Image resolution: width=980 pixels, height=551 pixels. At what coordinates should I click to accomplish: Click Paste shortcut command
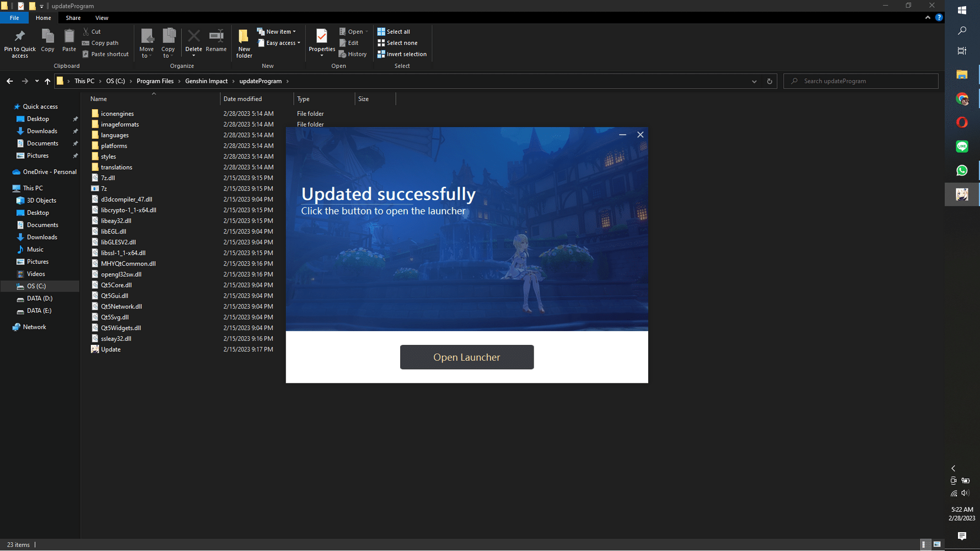[105, 54]
